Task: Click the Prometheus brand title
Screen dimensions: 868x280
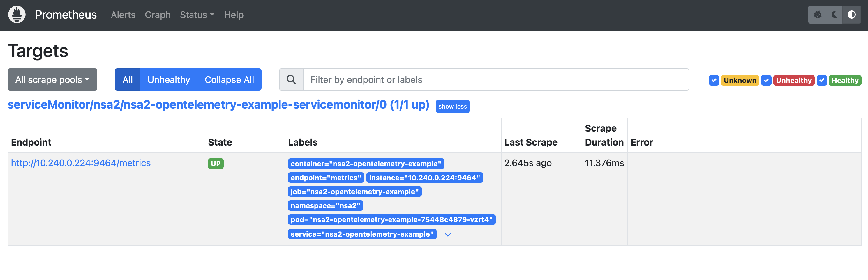Action: [x=66, y=15]
